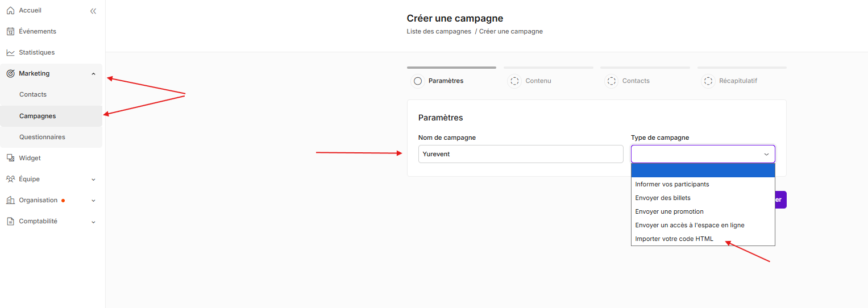Click the Contenu step label
The image size is (868, 308).
point(538,81)
